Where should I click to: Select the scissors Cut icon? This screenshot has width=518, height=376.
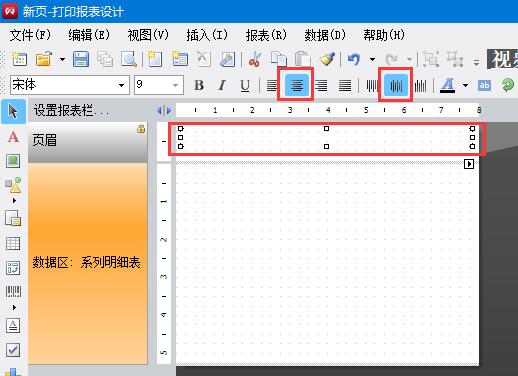coord(255,59)
